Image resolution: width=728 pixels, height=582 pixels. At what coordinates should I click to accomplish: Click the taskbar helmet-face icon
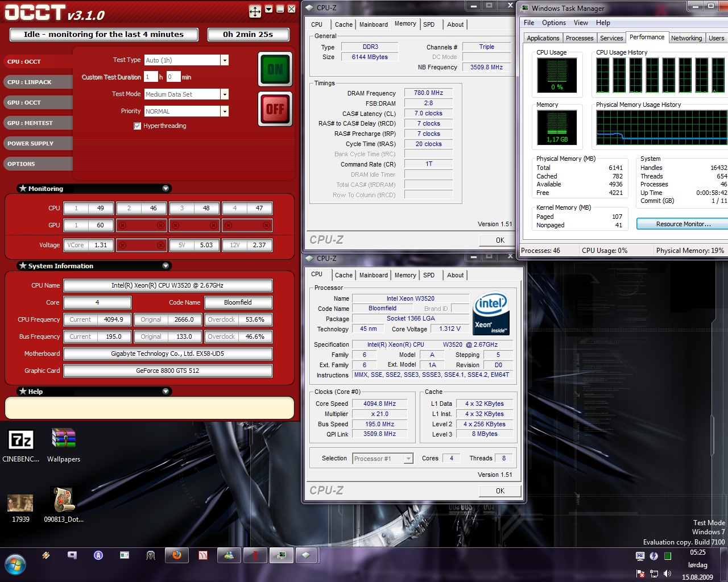click(151, 555)
